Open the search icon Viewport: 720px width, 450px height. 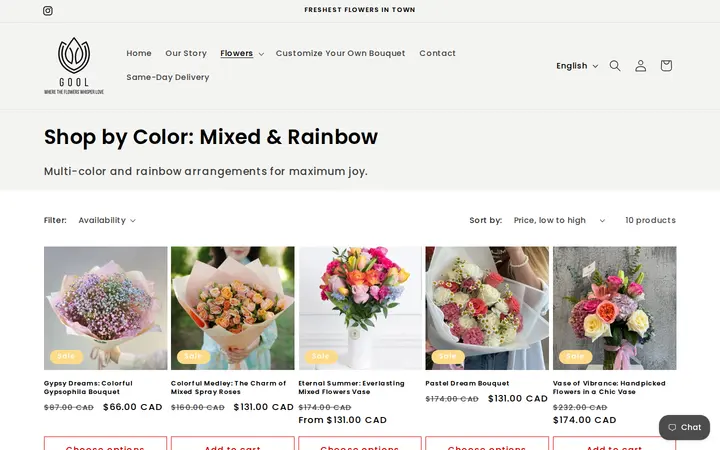click(x=615, y=66)
